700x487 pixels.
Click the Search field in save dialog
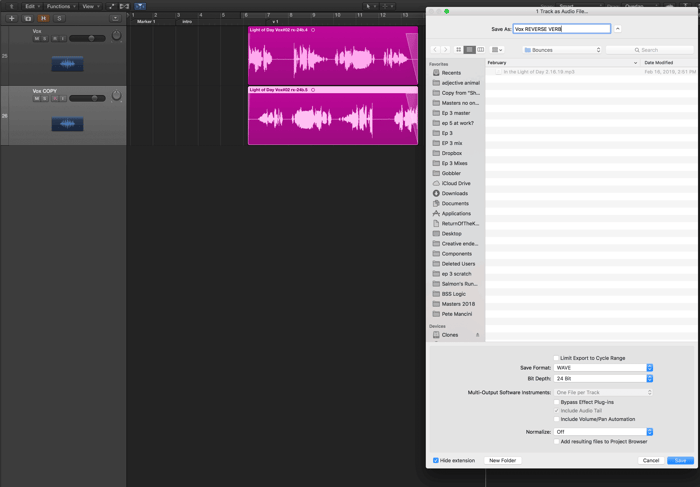pos(649,50)
